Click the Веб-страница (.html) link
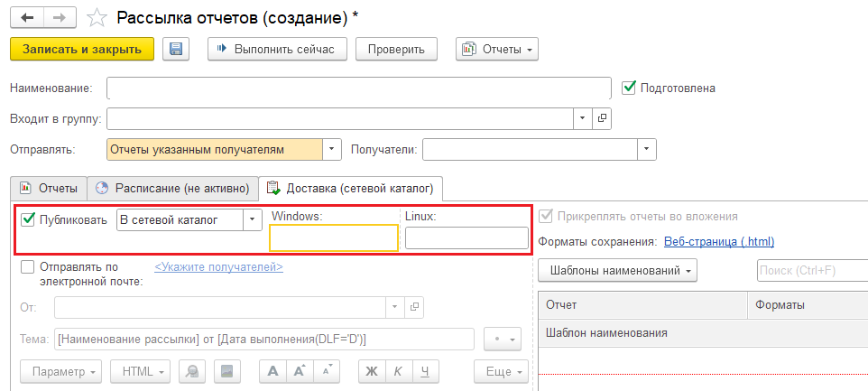The height and width of the screenshot is (391, 868). [718, 241]
